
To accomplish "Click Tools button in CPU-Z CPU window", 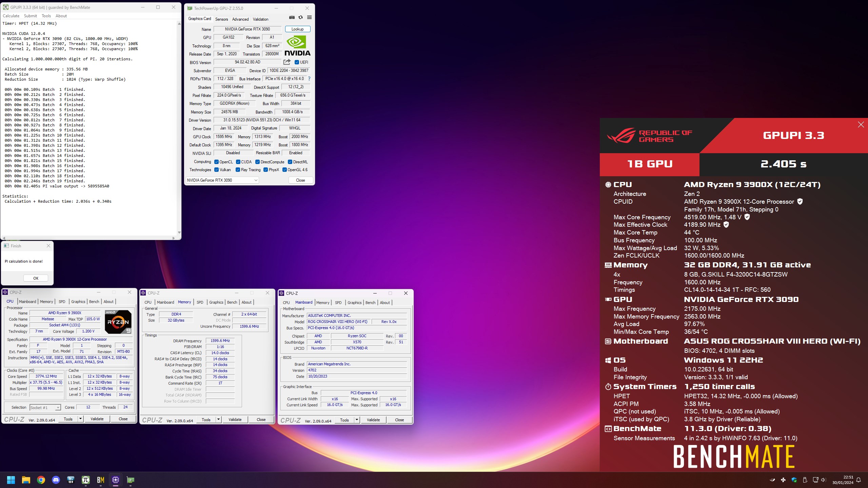I will coord(68,419).
